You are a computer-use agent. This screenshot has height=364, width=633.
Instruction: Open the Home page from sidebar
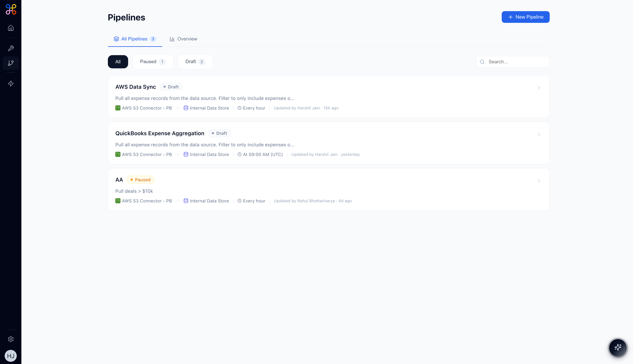(x=11, y=28)
